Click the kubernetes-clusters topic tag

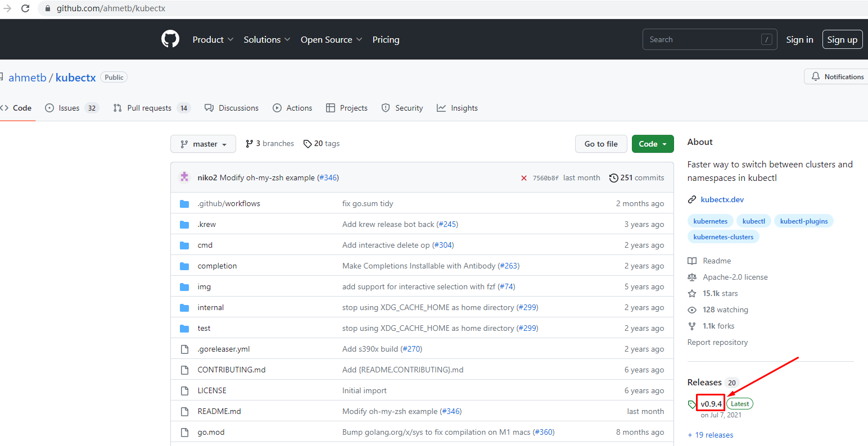click(724, 237)
